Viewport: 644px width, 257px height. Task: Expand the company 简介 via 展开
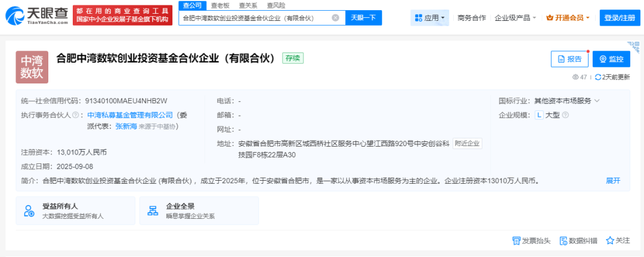[x=613, y=181]
